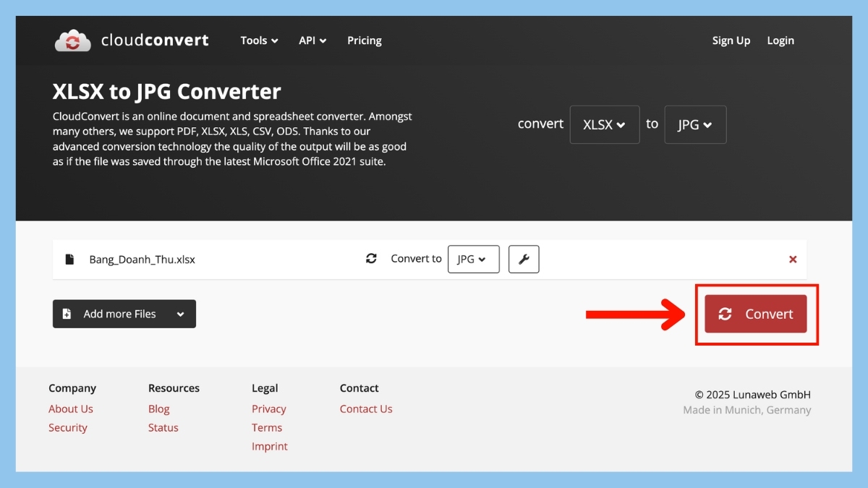Open the JPG dropdown in the file row
This screenshot has width=868, height=488.
pyautogui.click(x=474, y=259)
